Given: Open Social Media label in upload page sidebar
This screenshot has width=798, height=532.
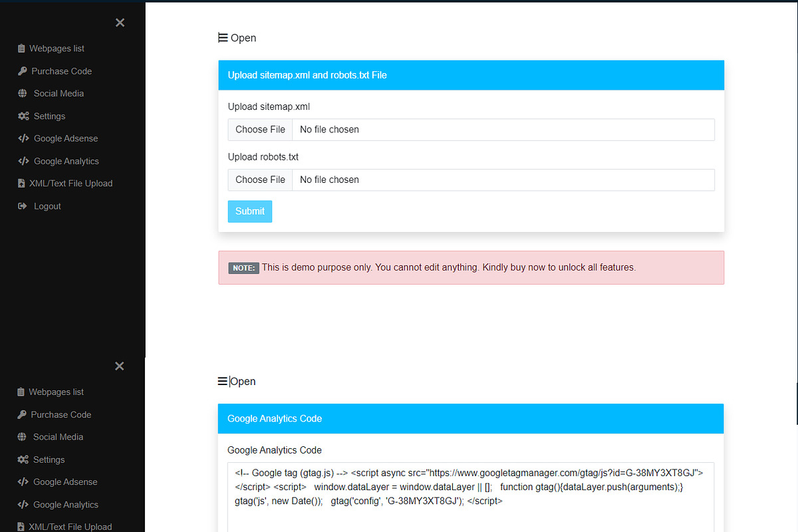Looking at the screenshot, I should coord(59,94).
